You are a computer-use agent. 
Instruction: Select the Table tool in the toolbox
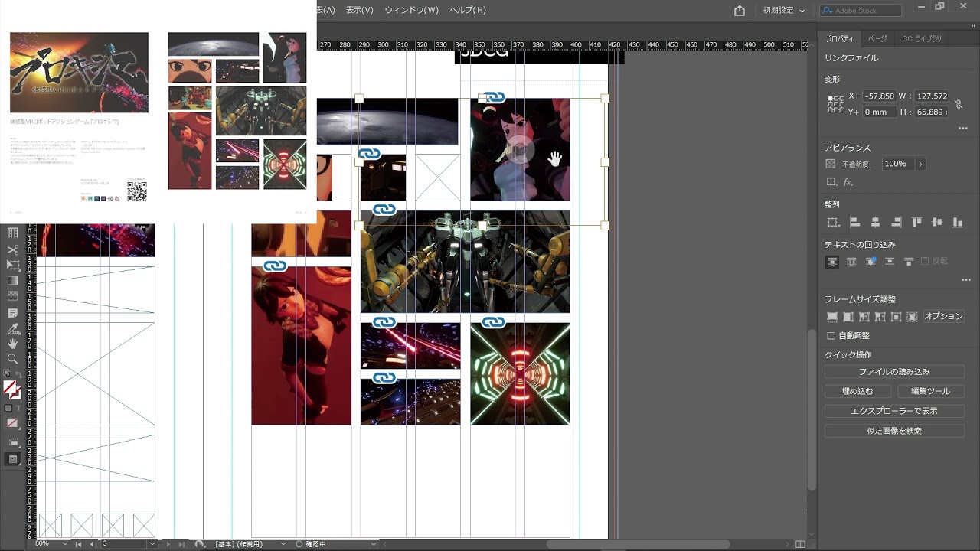[x=13, y=233]
